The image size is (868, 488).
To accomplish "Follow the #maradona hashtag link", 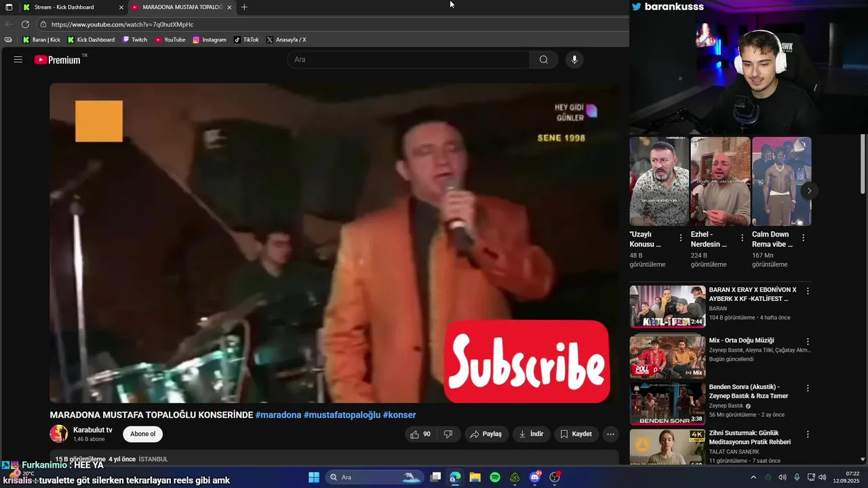I will click(x=278, y=415).
